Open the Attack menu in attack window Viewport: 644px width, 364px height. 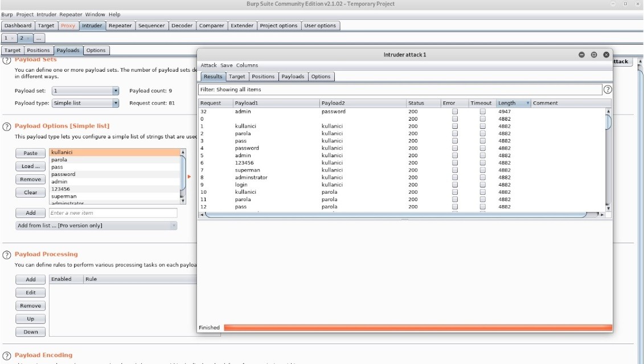(208, 66)
